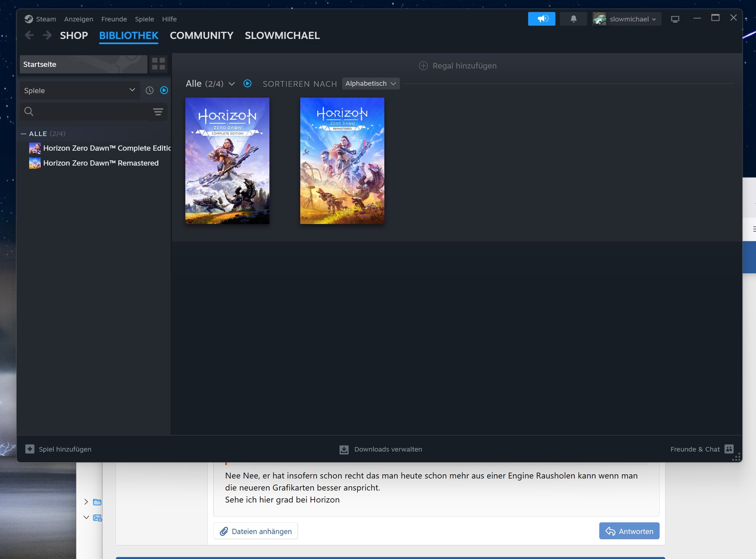Go forward with the right arrow

point(47,35)
